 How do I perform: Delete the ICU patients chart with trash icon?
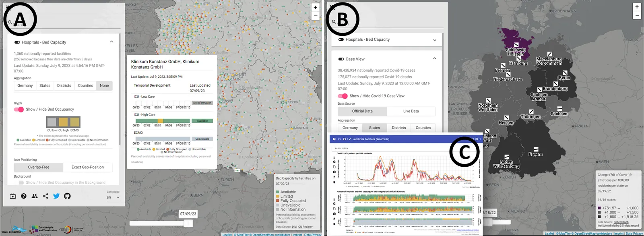(x=334, y=182)
